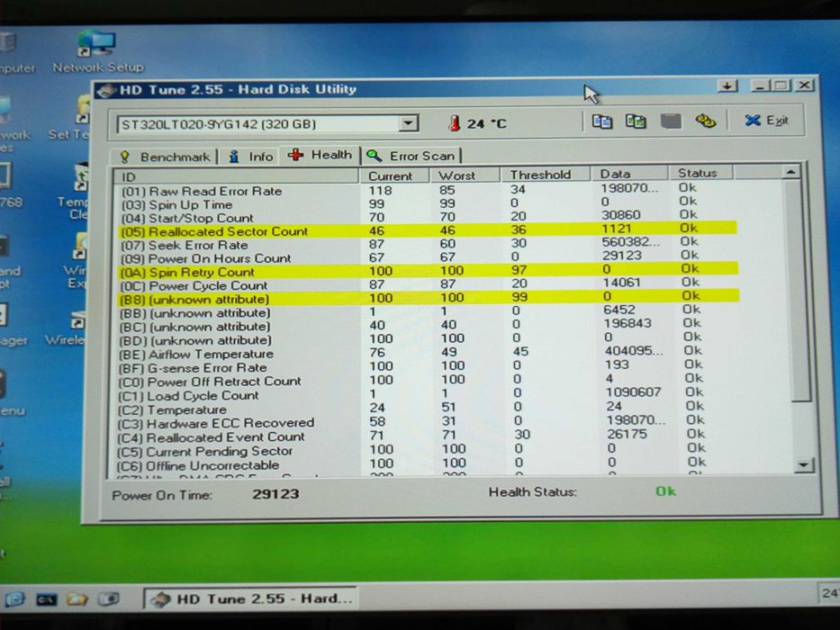This screenshot has width=840, height=630.
Task: Click the Power On Time value 29123
Action: (275, 493)
